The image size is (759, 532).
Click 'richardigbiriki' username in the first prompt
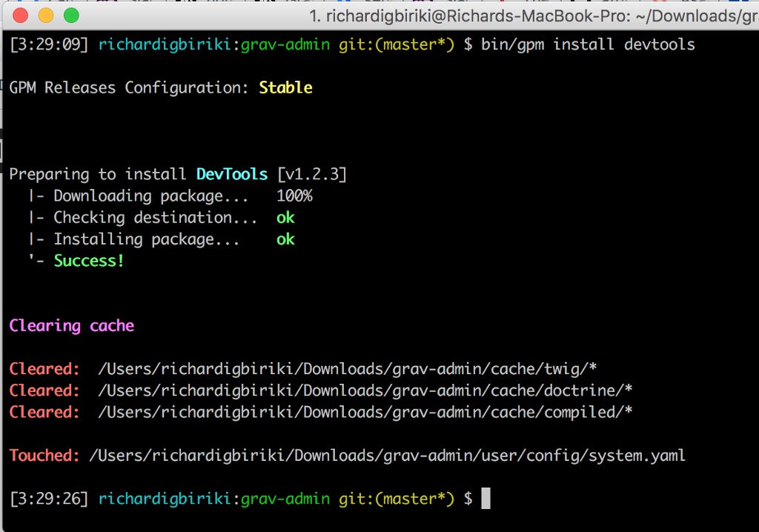pyautogui.click(x=165, y=44)
